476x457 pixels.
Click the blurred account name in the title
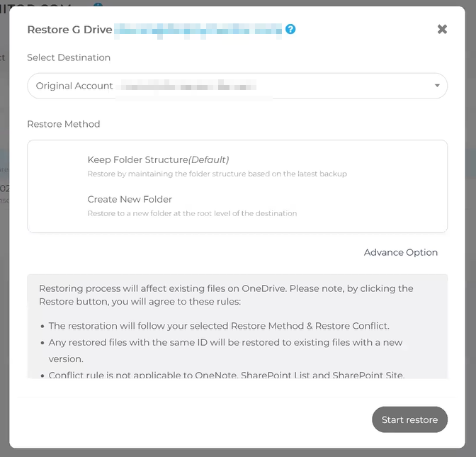point(198,29)
